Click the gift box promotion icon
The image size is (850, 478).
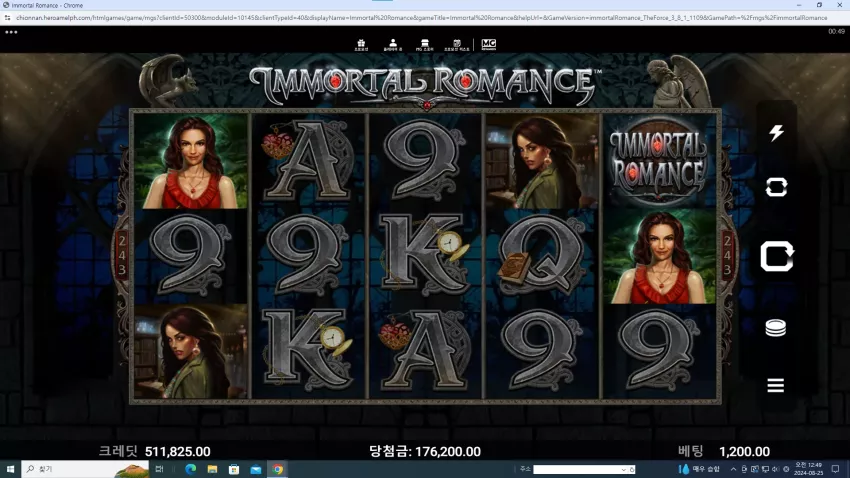tap(361, 44)
